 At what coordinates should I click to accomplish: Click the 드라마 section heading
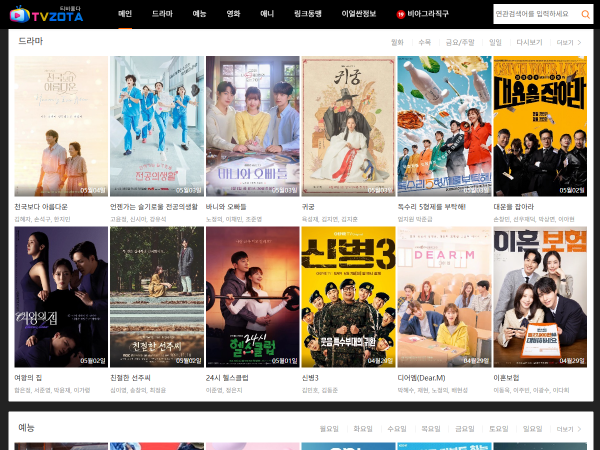click(x=31, y=41)
